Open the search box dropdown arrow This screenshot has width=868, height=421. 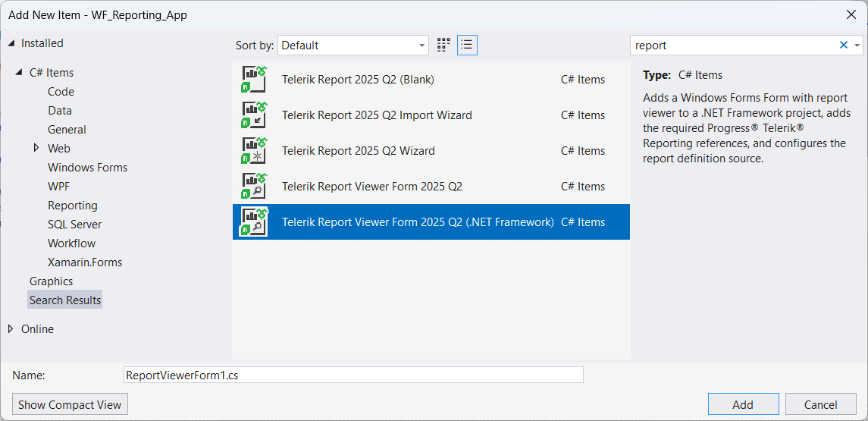[857, 46]
